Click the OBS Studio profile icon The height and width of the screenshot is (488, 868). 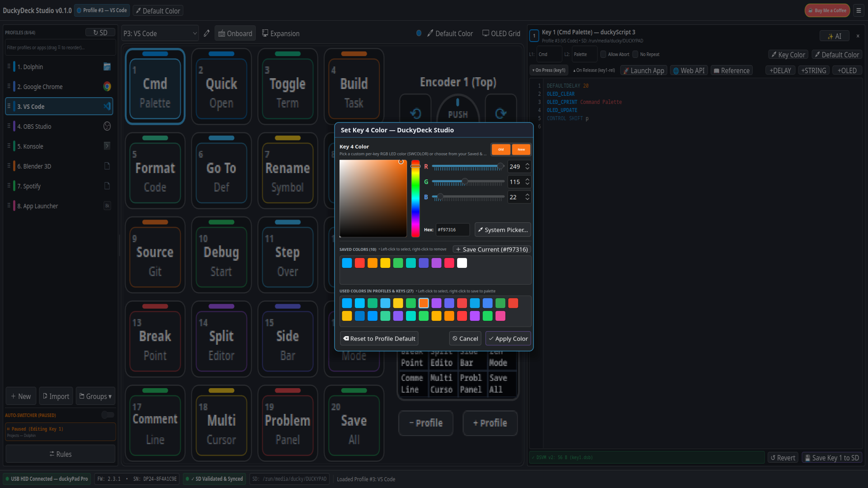point(107,127)
